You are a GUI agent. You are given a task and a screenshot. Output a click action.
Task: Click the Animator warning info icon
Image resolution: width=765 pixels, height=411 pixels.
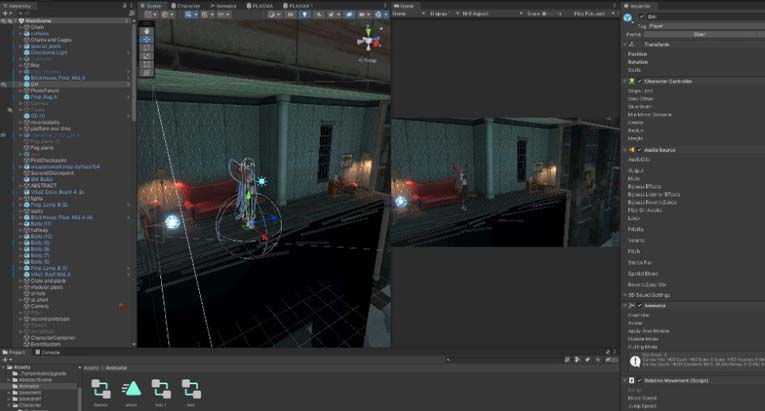[x=635, y=361]
